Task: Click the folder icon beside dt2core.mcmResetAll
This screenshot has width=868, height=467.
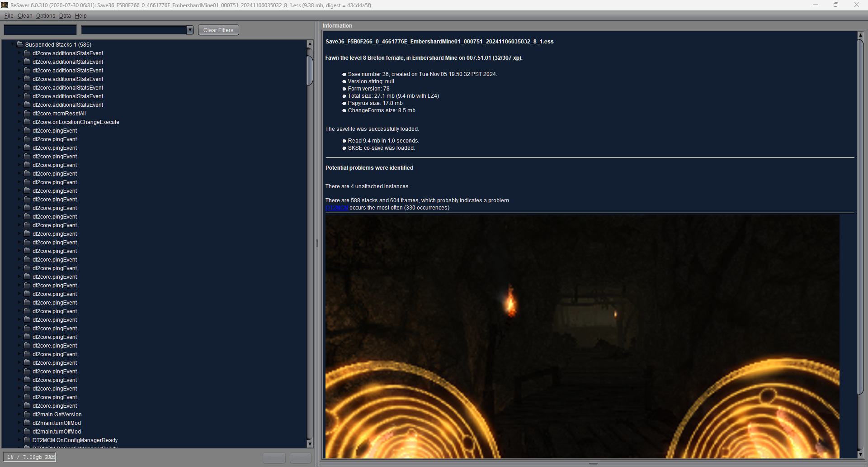Action: tap(27, 113)
